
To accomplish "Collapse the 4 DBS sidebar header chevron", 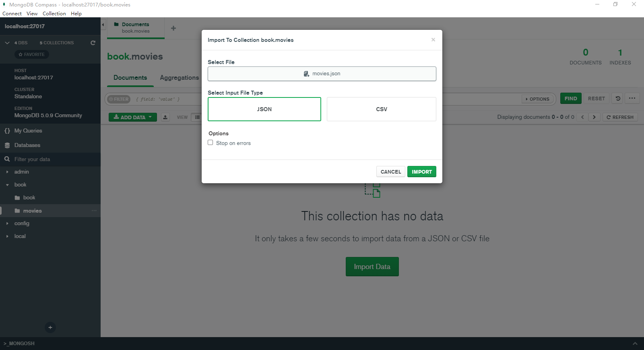I will click(x=7, y=43).
